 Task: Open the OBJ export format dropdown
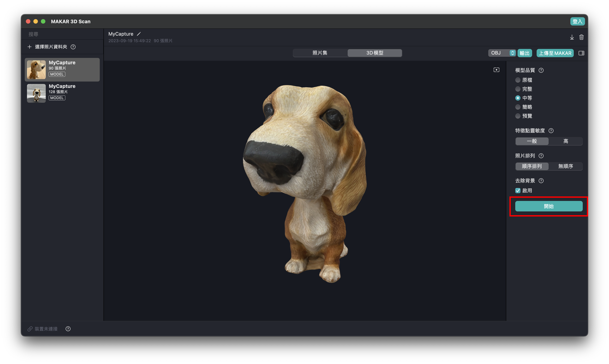click(502, 53)
